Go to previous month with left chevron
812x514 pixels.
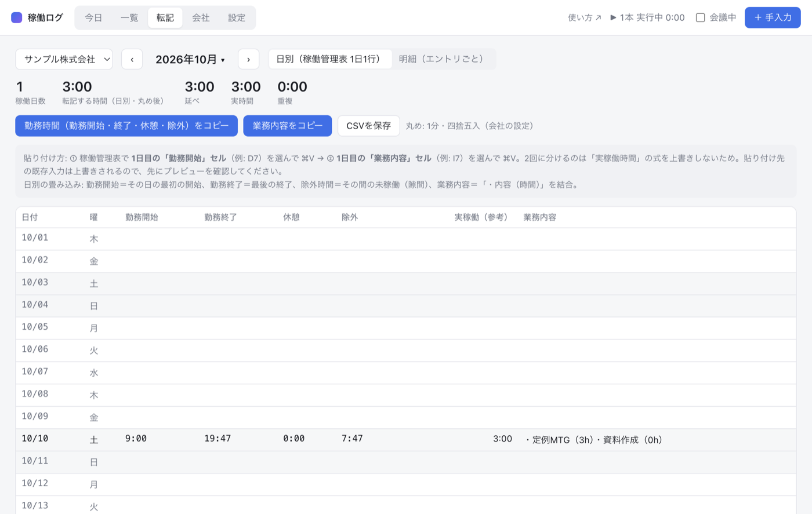pos(132,59)
